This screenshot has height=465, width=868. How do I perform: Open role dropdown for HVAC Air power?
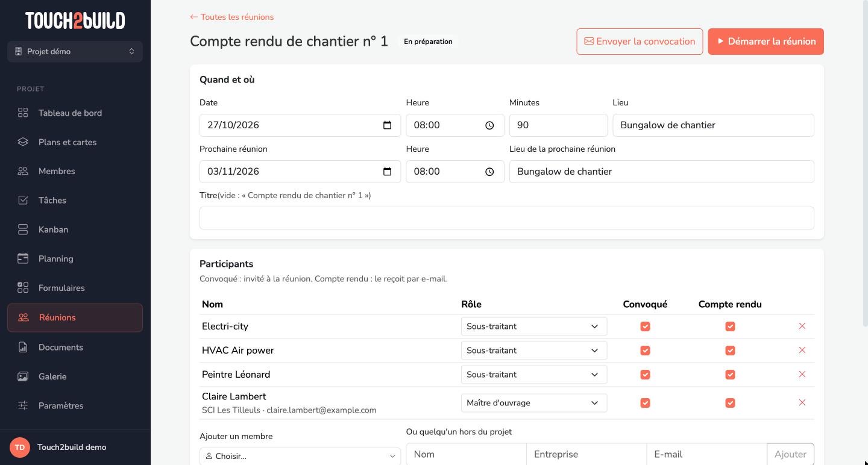[533, 351]
